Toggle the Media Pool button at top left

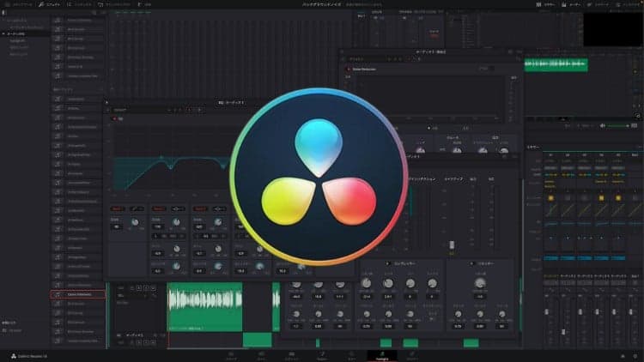coord(18,4)
